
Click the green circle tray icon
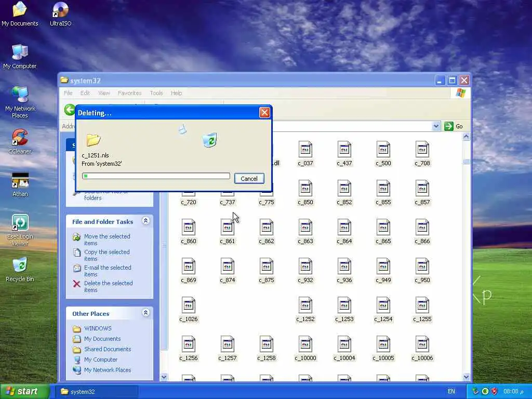tap(485, 392)
